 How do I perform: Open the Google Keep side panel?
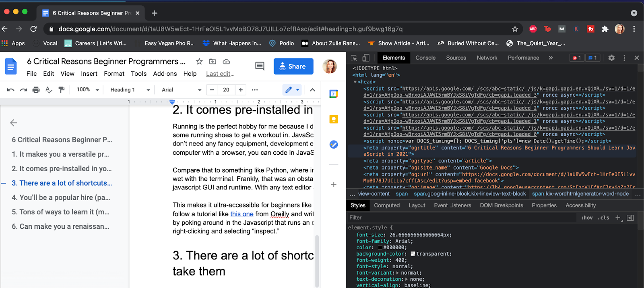tap(334, 119)
